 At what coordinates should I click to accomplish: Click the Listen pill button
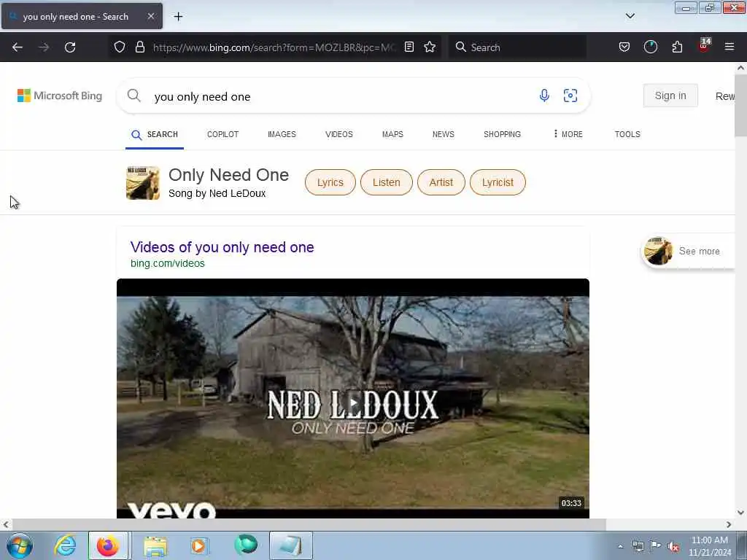[387, 182]
